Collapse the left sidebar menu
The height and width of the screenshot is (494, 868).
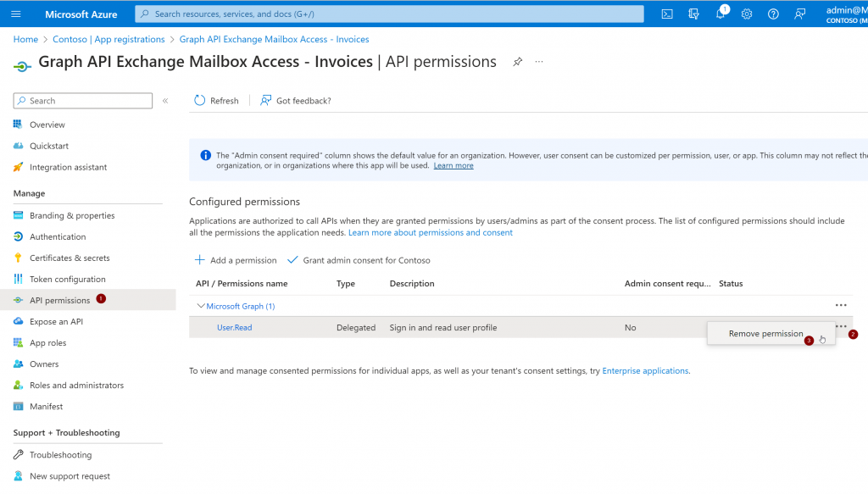tap(165, 101)
